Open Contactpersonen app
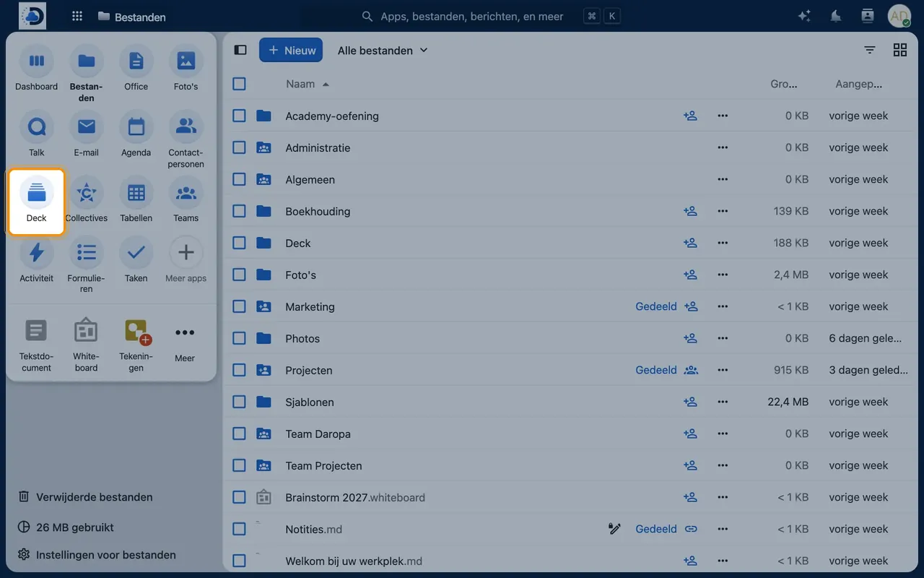924x578 pixels. (x=186, y=140)
